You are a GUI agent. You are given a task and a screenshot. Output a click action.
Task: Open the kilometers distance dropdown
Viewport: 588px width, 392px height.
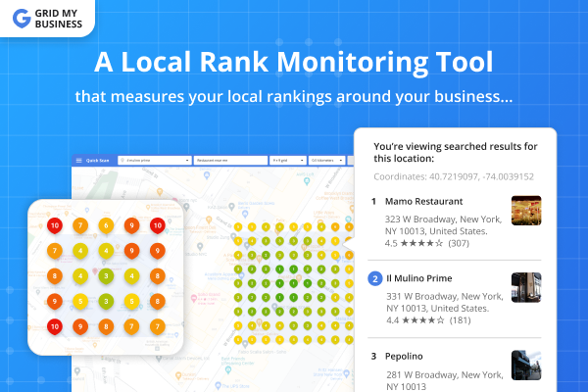click(x=326, y=161)
